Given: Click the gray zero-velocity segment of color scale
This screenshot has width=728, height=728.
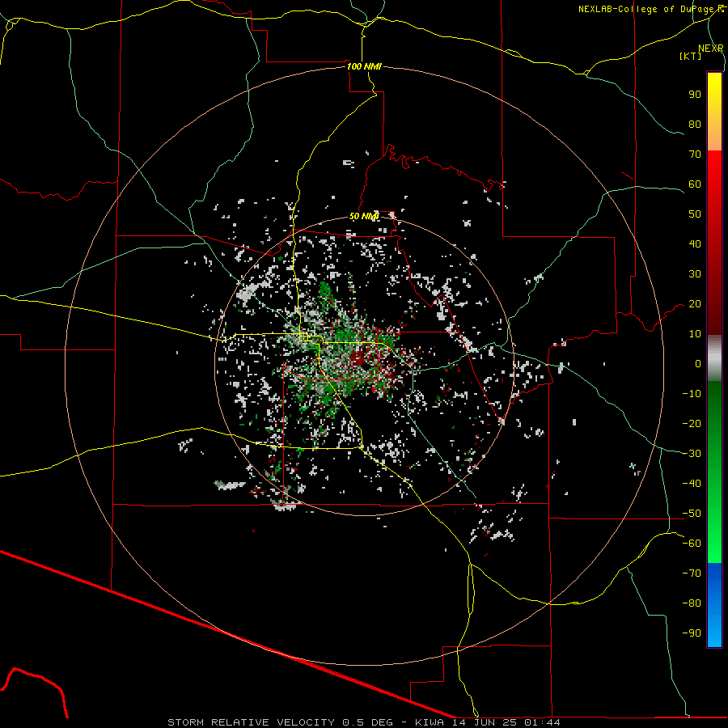Looking at the screenshot, I should [x=714, y=358].
